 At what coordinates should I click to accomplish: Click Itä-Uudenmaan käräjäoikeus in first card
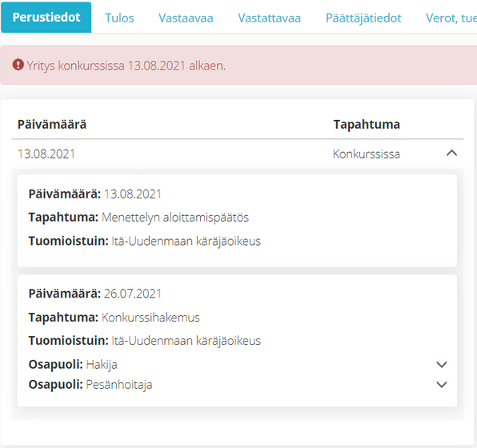click(x=186, y=241)
